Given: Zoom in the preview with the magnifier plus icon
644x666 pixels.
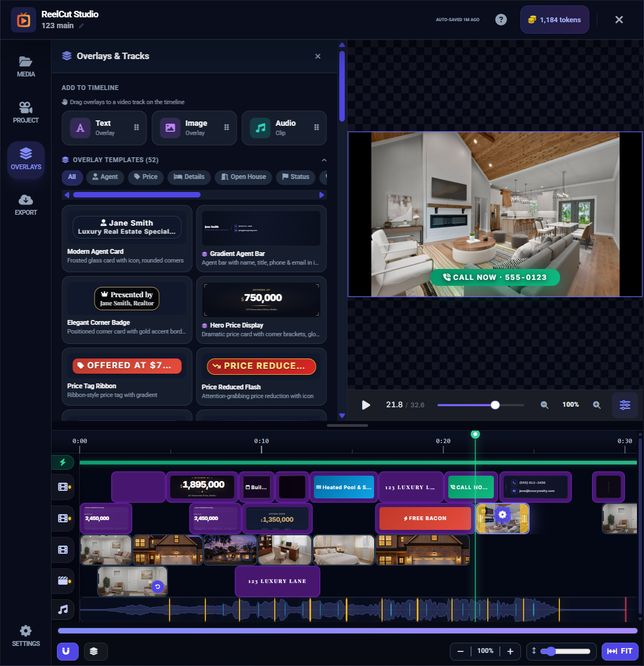Looking at the screenshot, I should [597, 405].
